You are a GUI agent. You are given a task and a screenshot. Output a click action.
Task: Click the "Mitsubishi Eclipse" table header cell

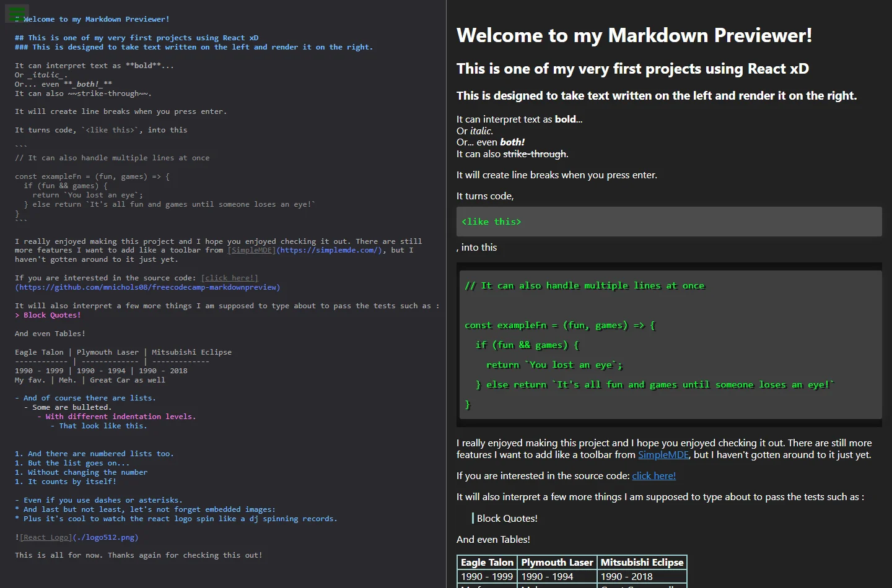point(642,563)
